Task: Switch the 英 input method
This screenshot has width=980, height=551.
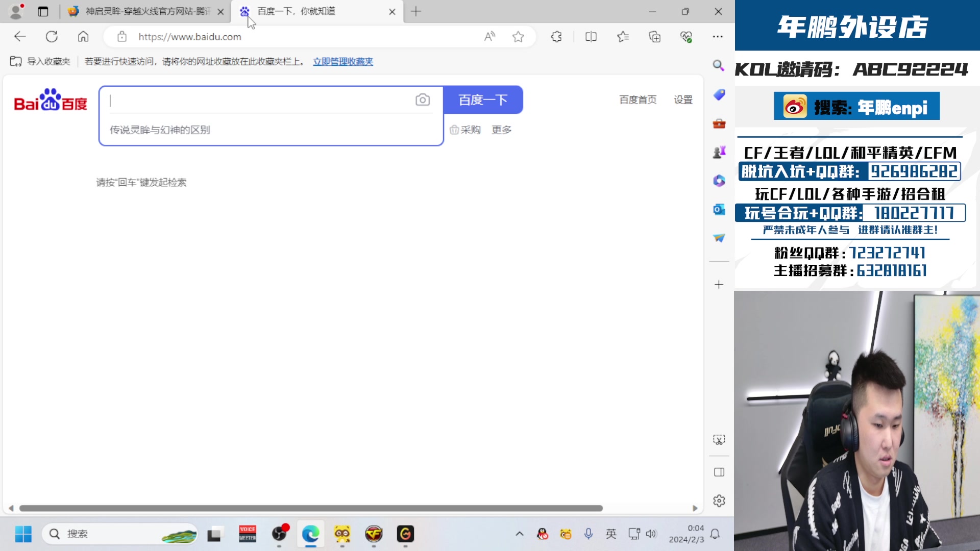Action: pos(611,534)
